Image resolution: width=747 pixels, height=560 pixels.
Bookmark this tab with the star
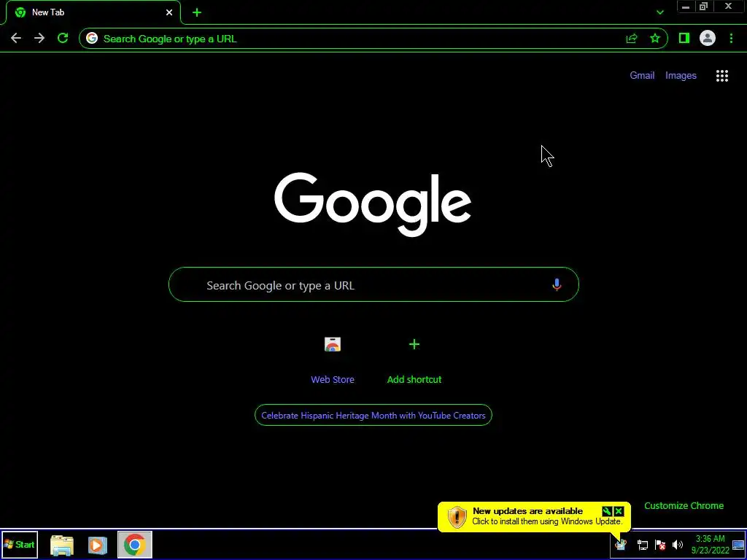655,39
